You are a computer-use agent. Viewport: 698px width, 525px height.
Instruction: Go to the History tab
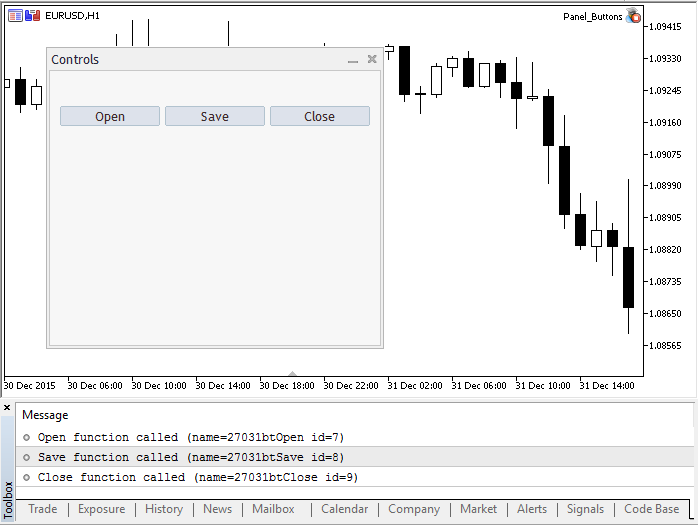click(x=164, y=509)
